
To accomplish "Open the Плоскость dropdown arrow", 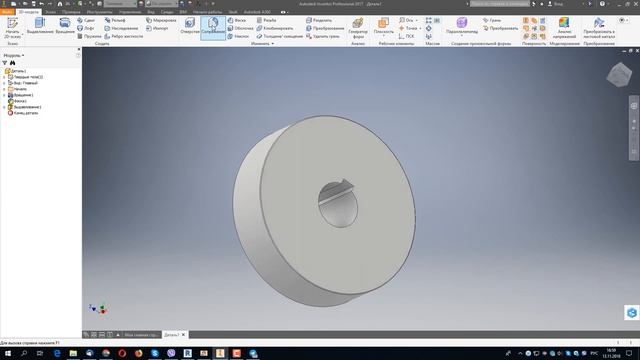I will (384, 36).
